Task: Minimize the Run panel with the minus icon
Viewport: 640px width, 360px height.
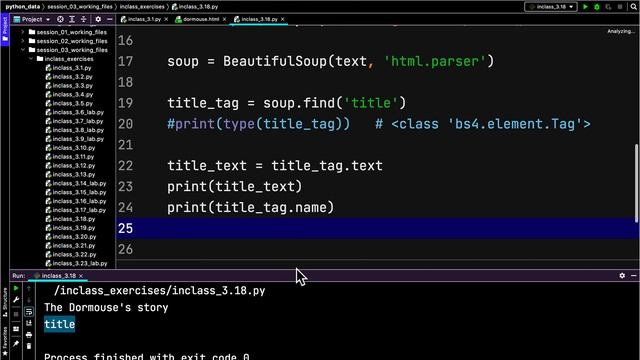Action: coord(633,276)
